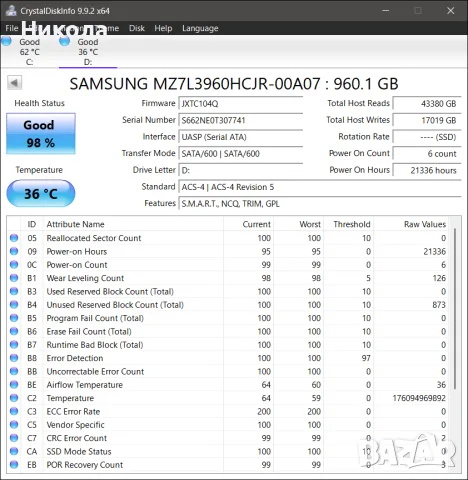This screenshot has height=480, width=468.
Task: Open the File menu
Action: tap(12, 28)
